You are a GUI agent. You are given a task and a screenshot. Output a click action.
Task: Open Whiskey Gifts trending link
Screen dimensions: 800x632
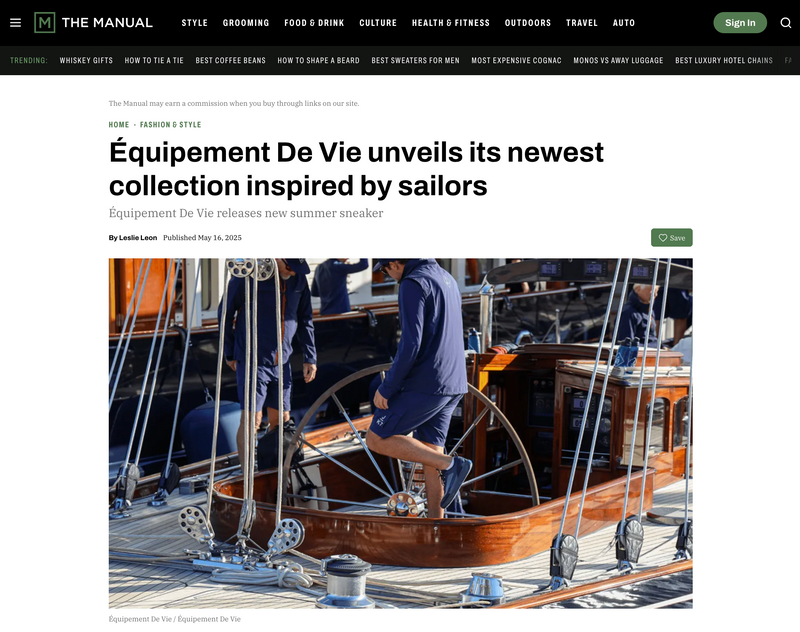[x=86, y=60]
